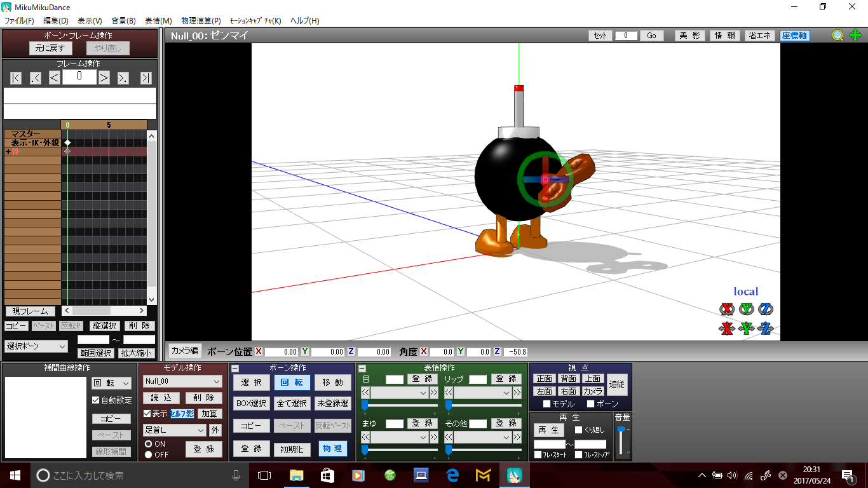Open 表示(V) menu
868x488 pixels.
pyautogui.click(x=90, y=21)
